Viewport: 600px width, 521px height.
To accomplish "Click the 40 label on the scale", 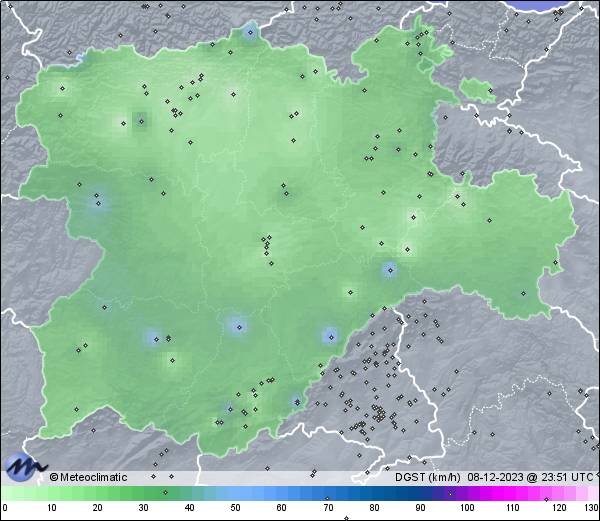I will [189, 508].
